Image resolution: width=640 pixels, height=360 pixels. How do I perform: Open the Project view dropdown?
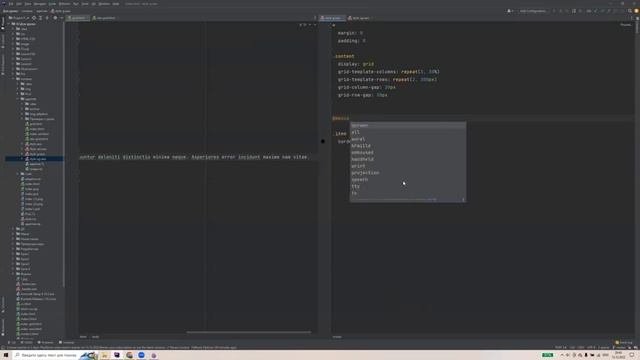tap(19, 18)
